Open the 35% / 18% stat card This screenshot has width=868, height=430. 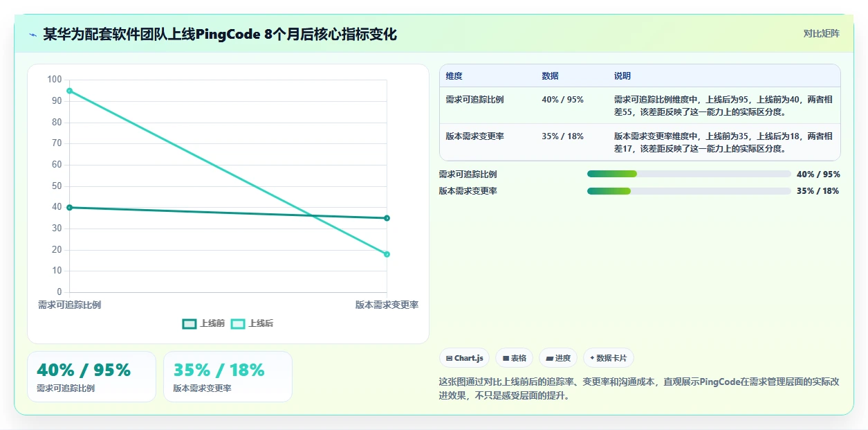[x=228, y=377]
